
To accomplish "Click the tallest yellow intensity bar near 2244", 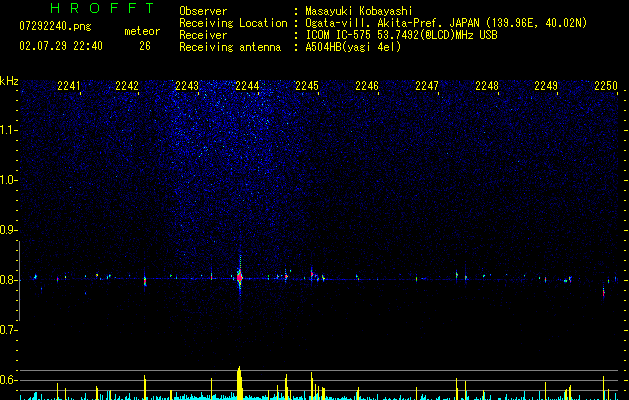I will [239, 383].
